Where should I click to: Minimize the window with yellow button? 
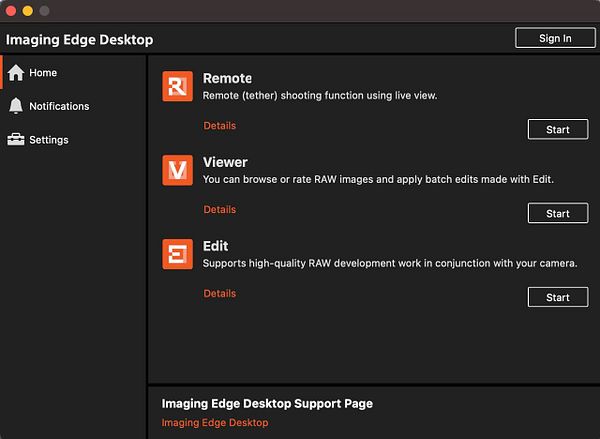click(x=27, y=10)
